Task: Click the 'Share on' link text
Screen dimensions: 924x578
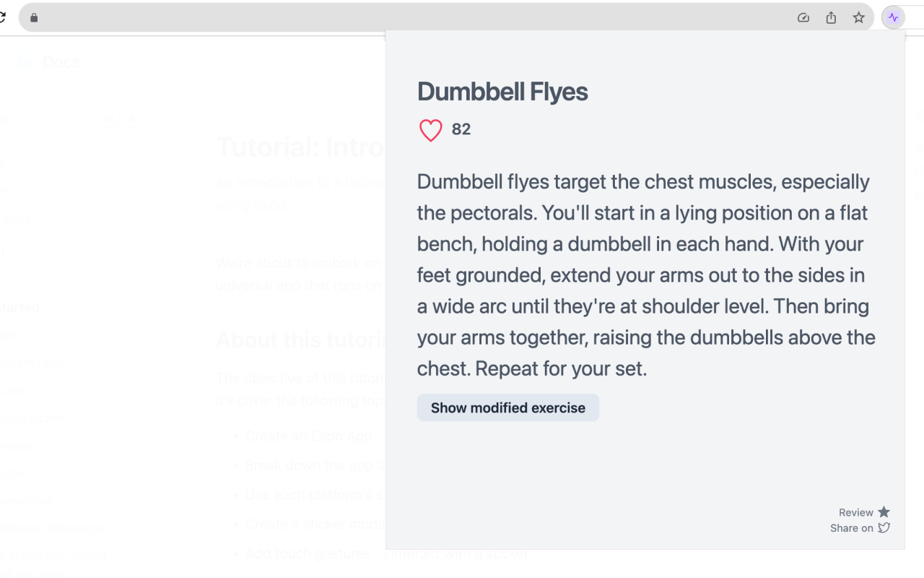Action: point(852,528)
